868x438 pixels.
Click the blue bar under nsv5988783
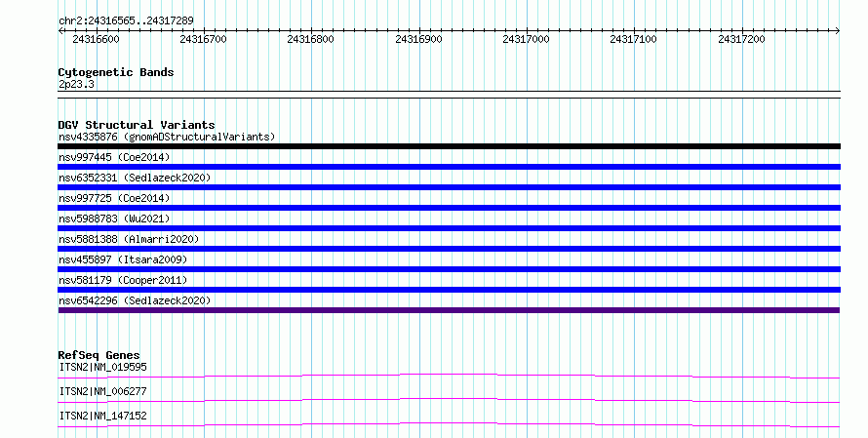click(x=449, y=228)
